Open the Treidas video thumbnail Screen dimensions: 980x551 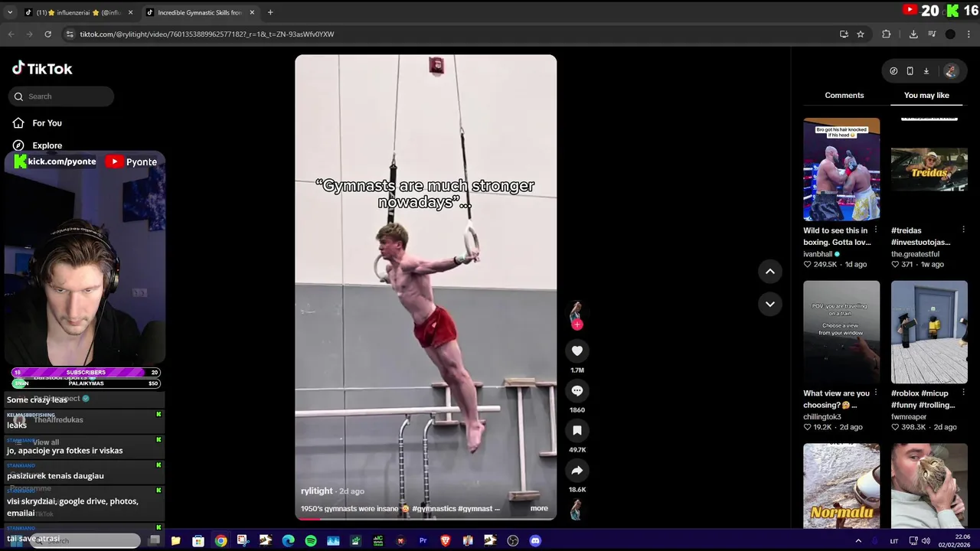(x=929, y=169)
